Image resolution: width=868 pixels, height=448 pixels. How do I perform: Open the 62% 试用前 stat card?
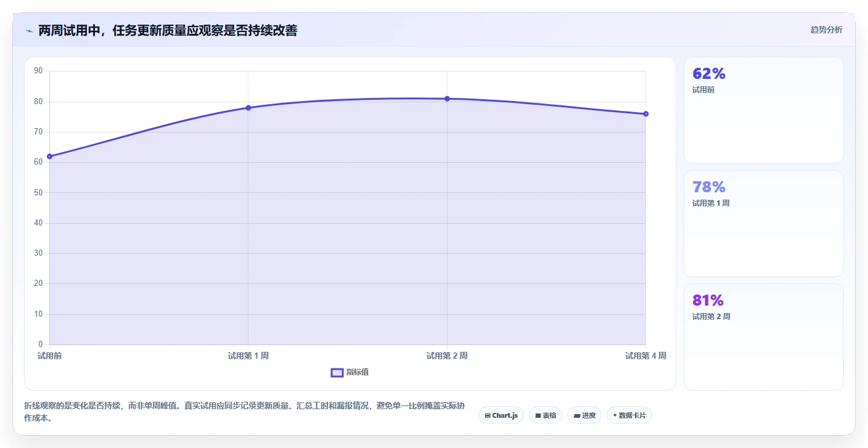764,110
